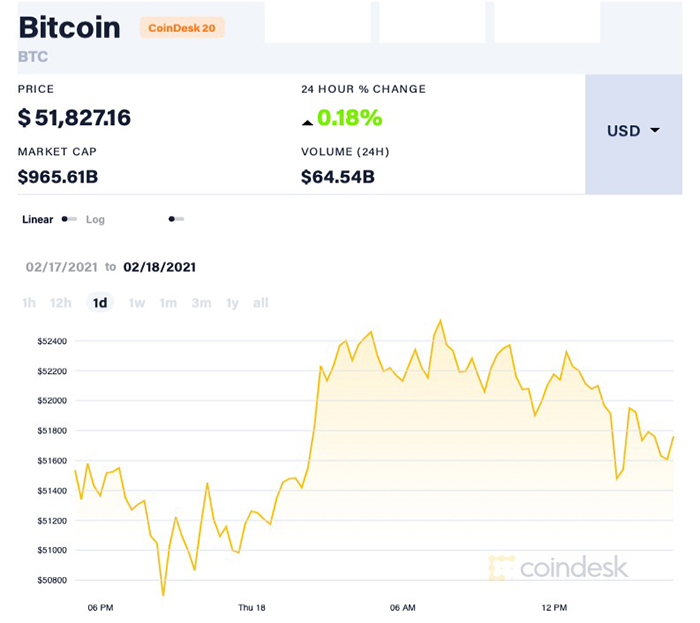Toggle the unlabeled switch right of Log
This screenshot has height=623, width=700.
coord(176,219)
